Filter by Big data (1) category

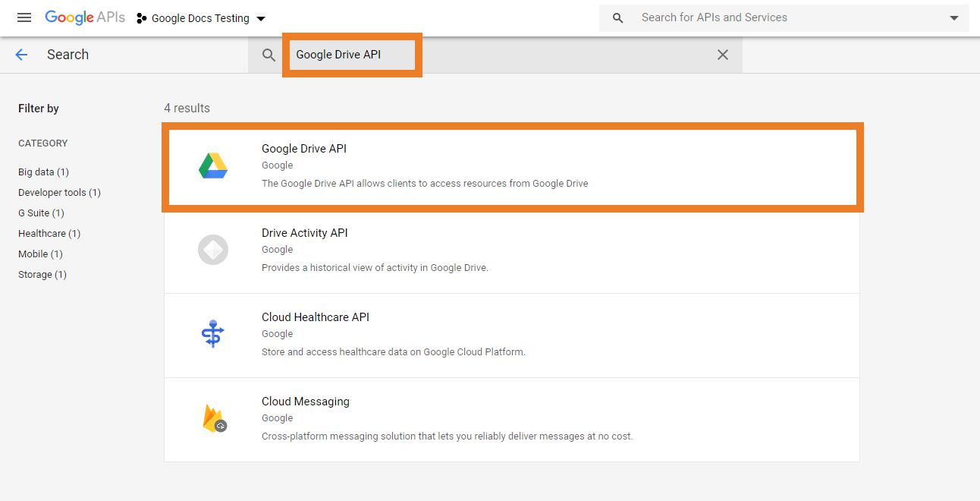click(43, 172)
